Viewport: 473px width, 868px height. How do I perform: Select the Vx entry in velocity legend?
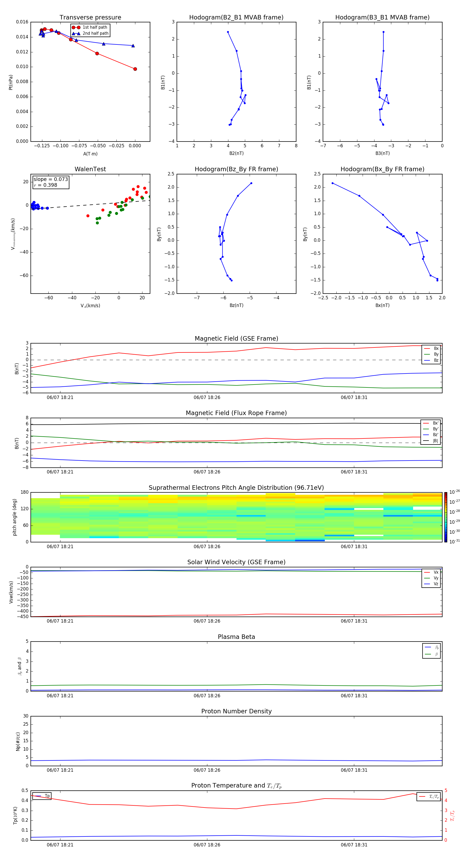(x=431, y=572)
